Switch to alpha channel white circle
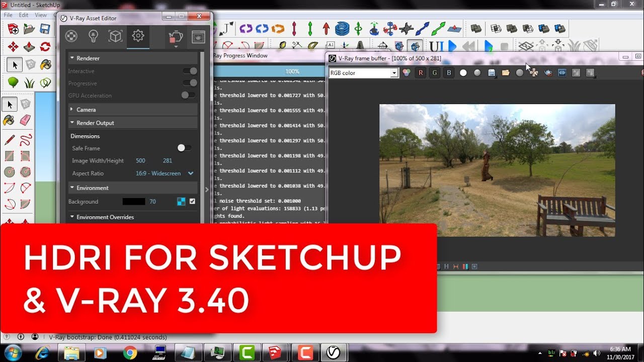Viewport: 644px width, 362px height. [x=463, y=73]
